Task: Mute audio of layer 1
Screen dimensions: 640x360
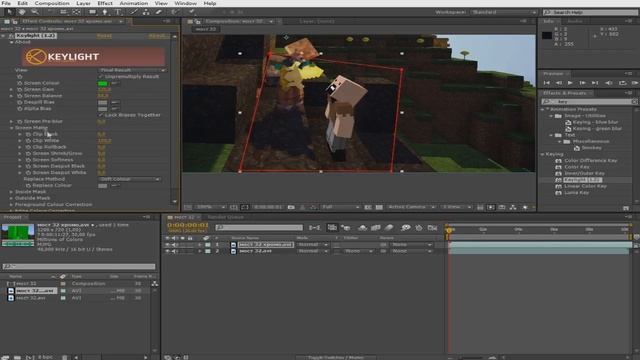Action: (174, 245)
